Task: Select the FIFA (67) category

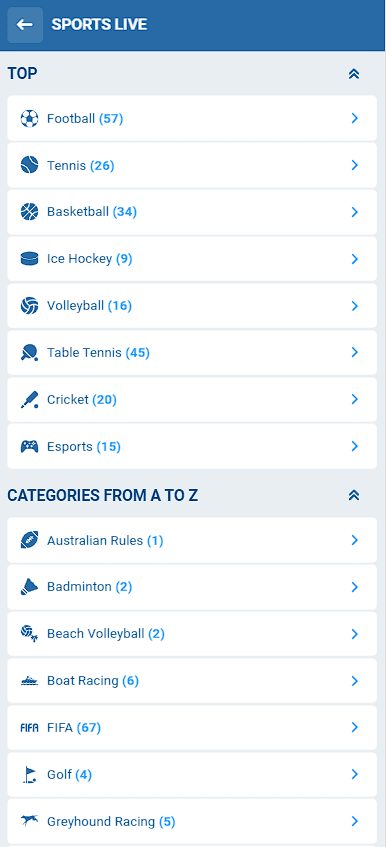Action: [x=192, y=728]
